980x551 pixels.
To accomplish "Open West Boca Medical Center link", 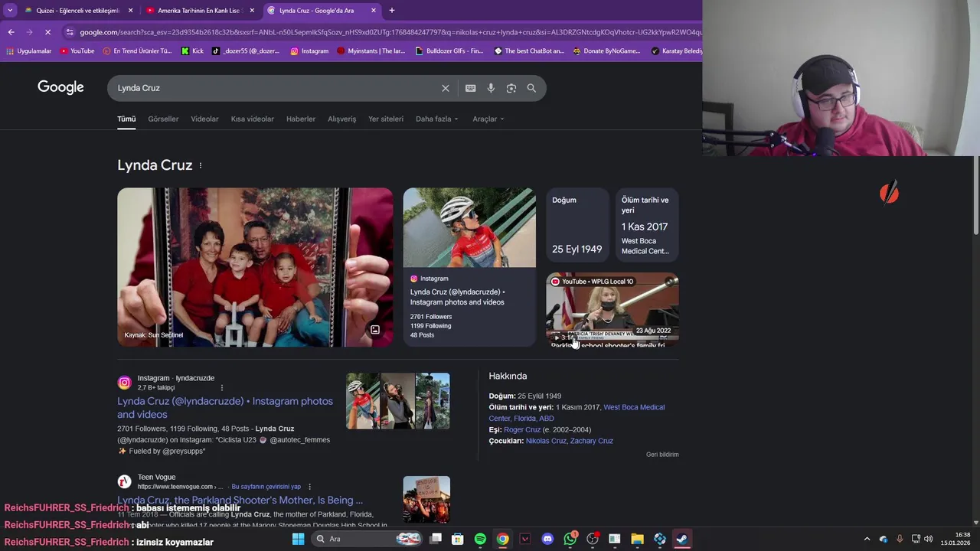I will 577,413.
